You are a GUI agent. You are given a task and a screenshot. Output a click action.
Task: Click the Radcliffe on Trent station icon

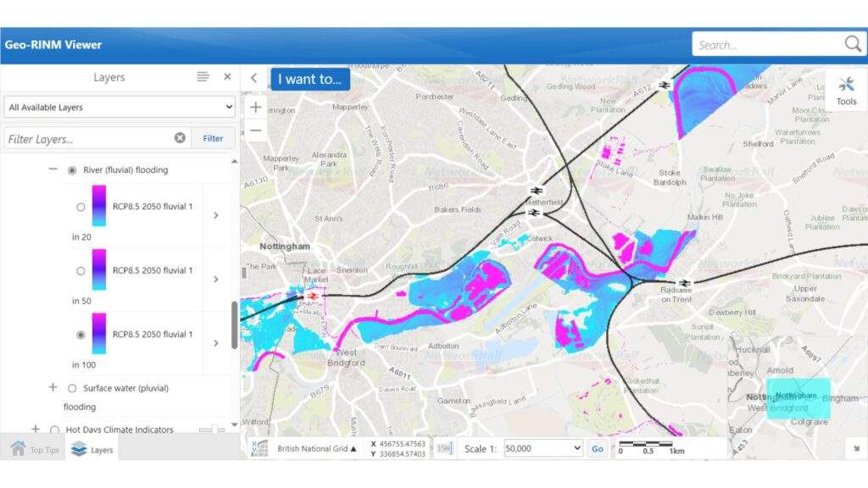tap(685, 283)
